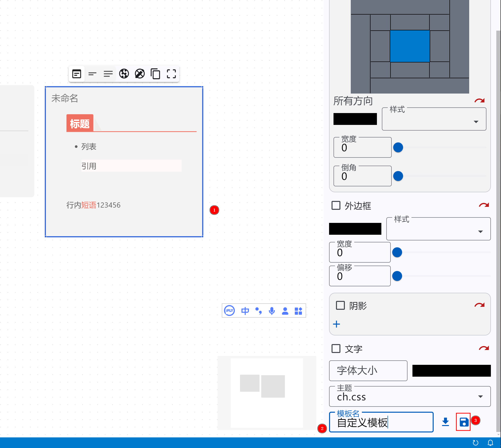This screenshot has width=501, height=448.
Task: Click the fullscreen icon in the card toolbar
Action: click(171, 74)
